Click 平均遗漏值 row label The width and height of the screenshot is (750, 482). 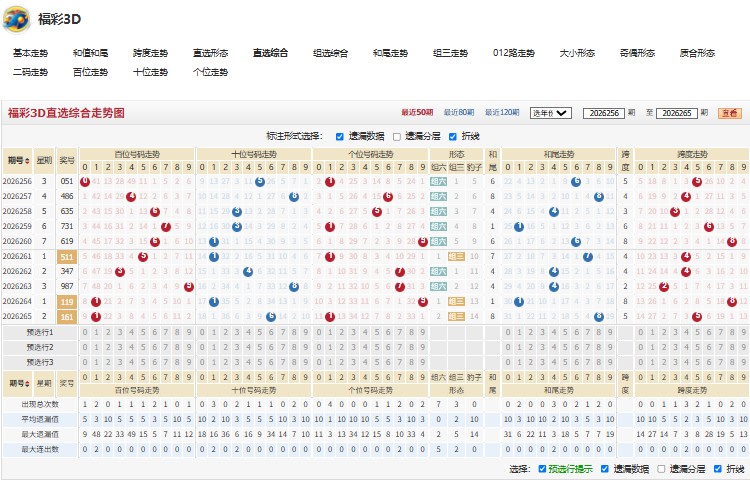[40, 419]
